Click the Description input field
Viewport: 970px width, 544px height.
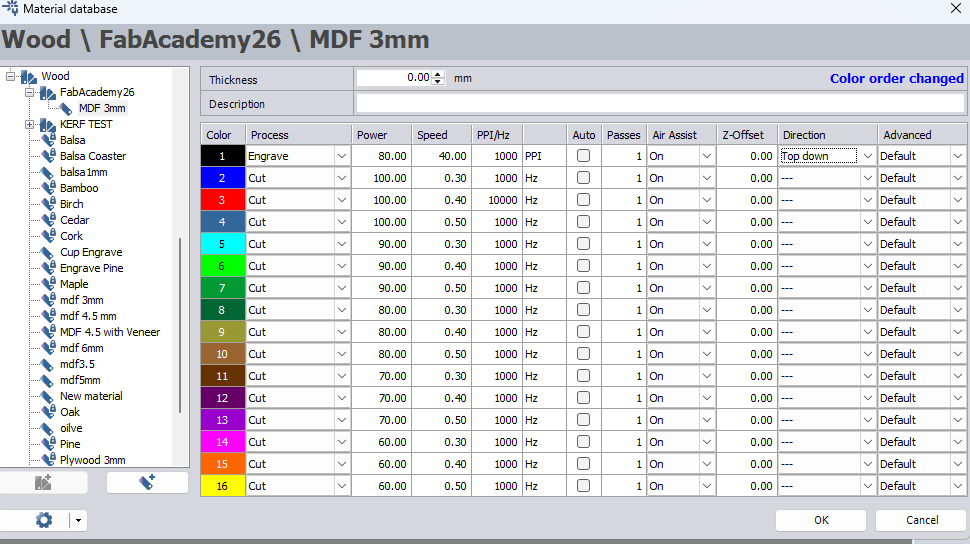pos(660,103)
